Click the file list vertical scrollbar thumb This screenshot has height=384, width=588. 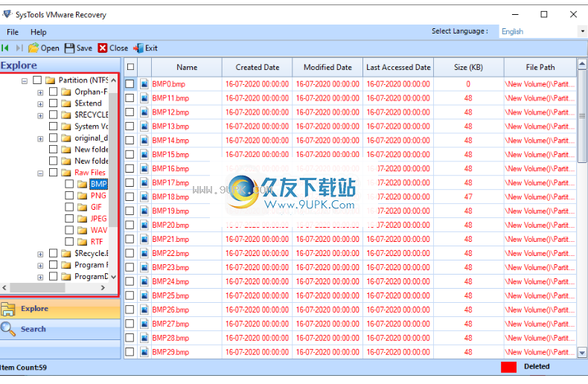coord(582,116)
